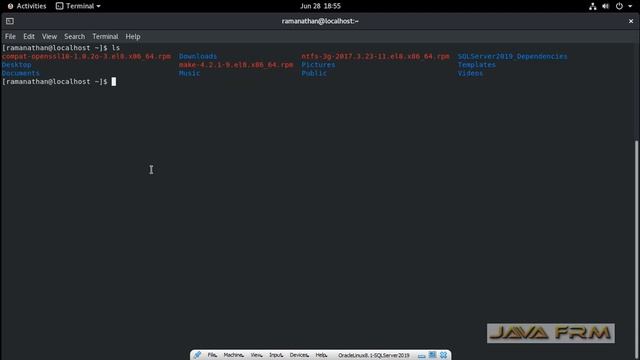Click the Templates directory name
The width and height of the screenshot is (640, 360).
(476, 65)
